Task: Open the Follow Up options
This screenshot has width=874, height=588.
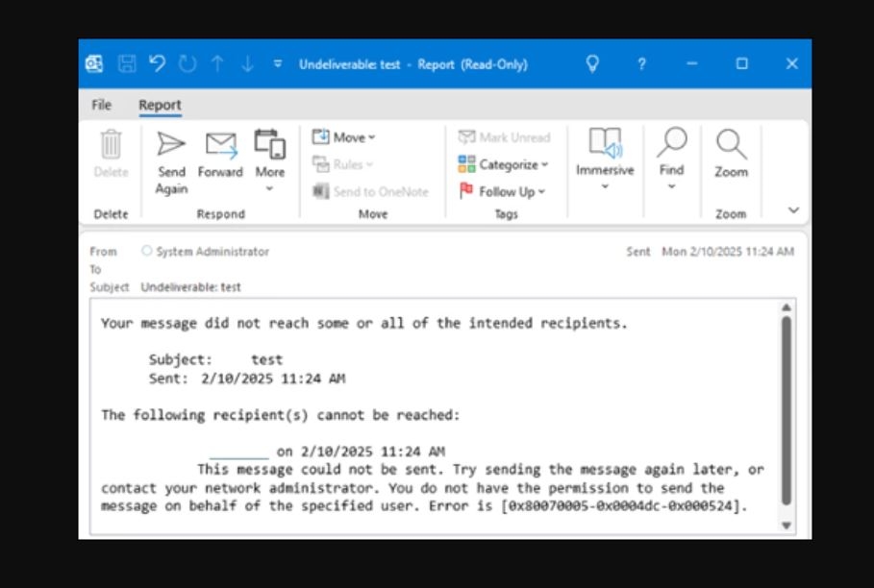Action: pyautogui.click(x=504, y=191)
